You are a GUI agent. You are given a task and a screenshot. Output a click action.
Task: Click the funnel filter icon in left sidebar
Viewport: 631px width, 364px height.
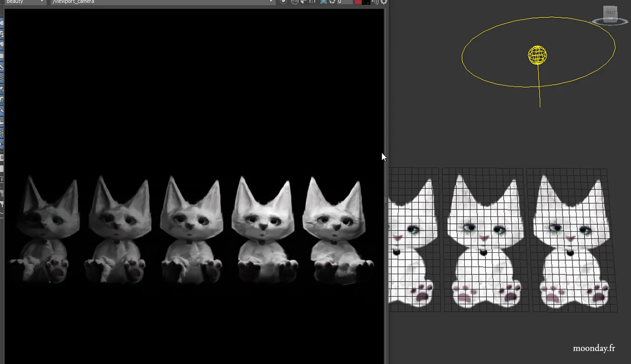click(x=2, y=205)
